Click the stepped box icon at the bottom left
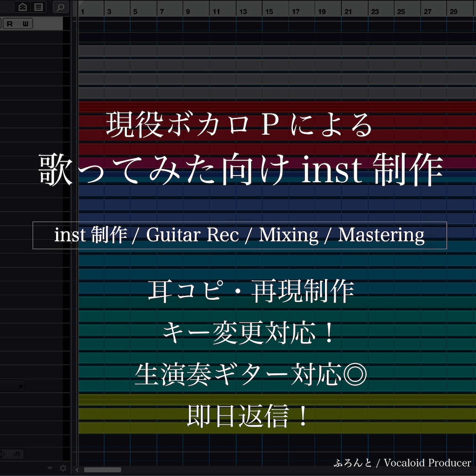This screenshot has width=476, height=476. point(17,454)
